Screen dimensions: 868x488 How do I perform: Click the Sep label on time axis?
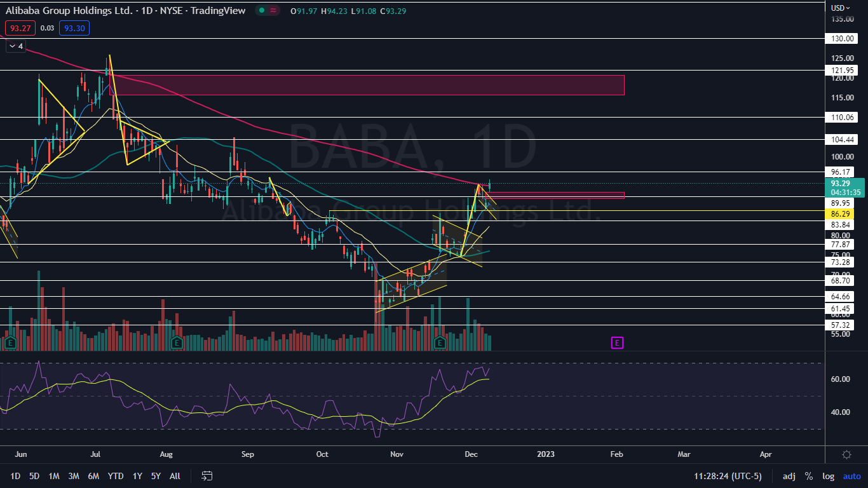[x=248, y=454]
